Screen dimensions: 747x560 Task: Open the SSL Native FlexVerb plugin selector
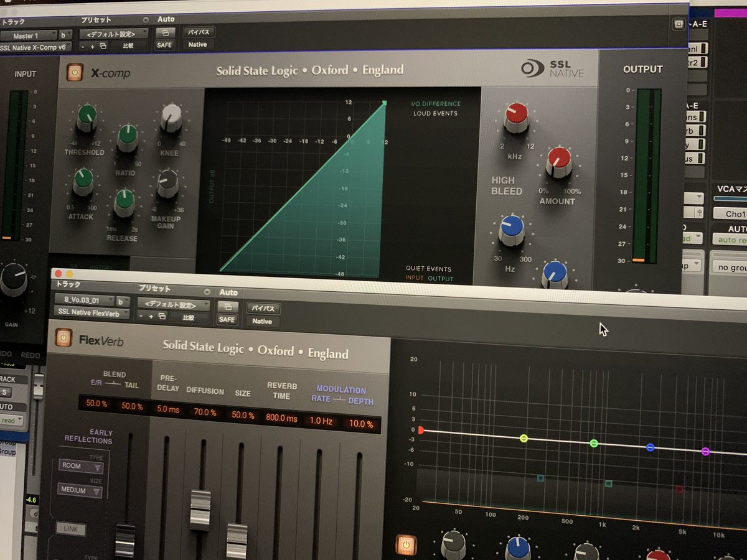[x=92, y=313]
